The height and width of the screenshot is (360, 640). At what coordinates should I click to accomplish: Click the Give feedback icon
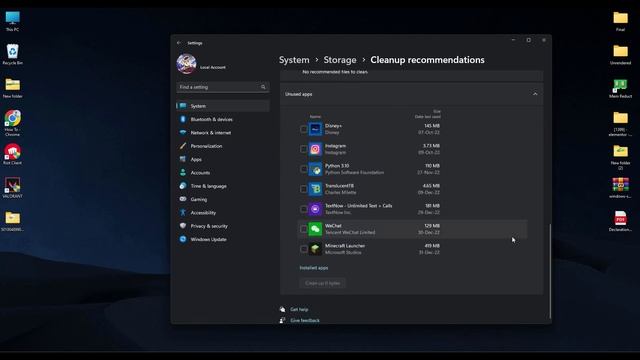point(282,320)
